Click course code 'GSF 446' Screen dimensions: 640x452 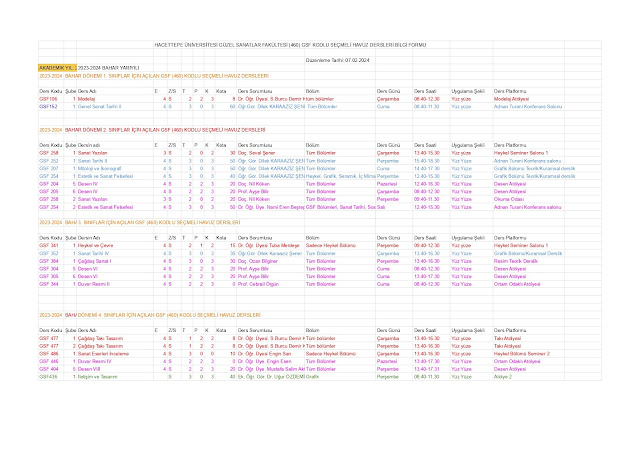tap(49, 361)
